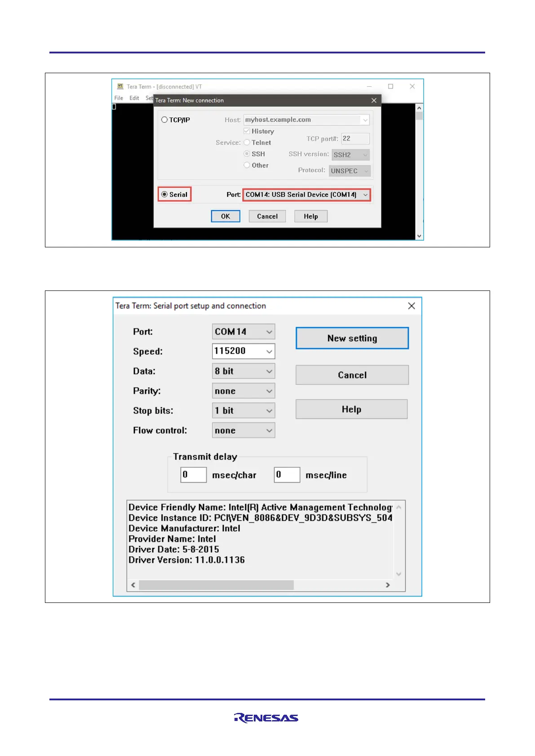Select the TCP/IP connection option

[x=176, y=120]
